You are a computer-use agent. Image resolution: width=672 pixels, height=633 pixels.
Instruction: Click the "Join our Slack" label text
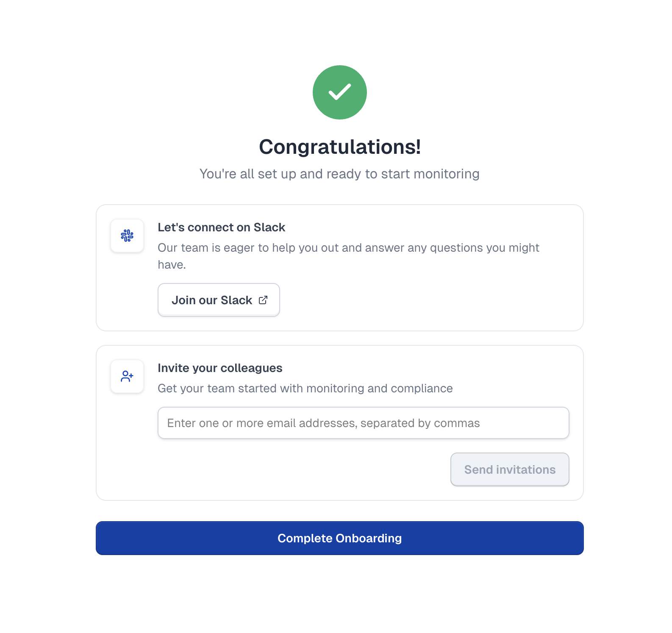pos(211,300)
